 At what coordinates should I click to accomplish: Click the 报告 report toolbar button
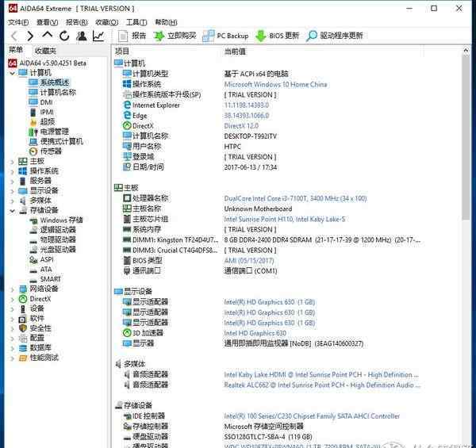pyautogui.click(x=132, y=36)
